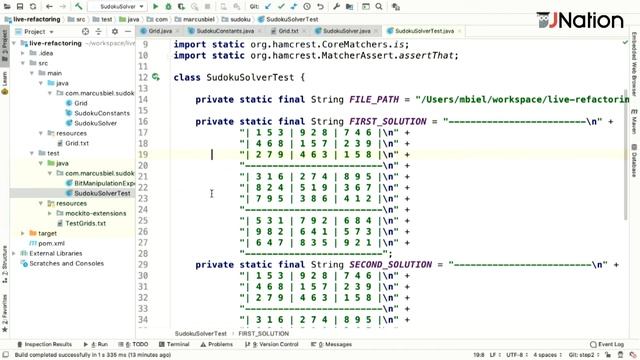Change UTF-8 file encoding in status bar
This screenshot has width=640, height=360.
518,355
